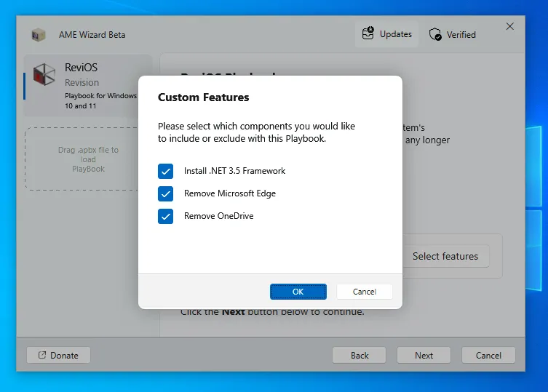Click the Revision subtitle text
Screen dimensions: 548x392
point(82,82)
